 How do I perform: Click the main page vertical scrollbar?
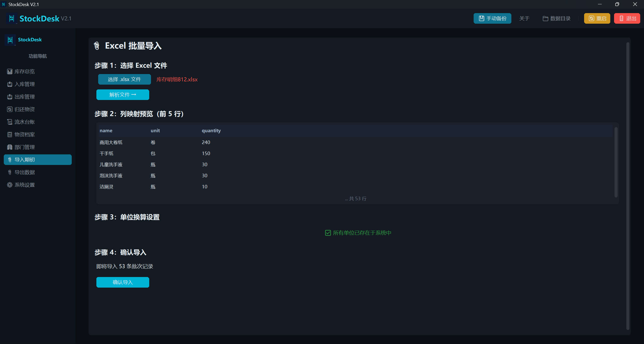[628, 186]
